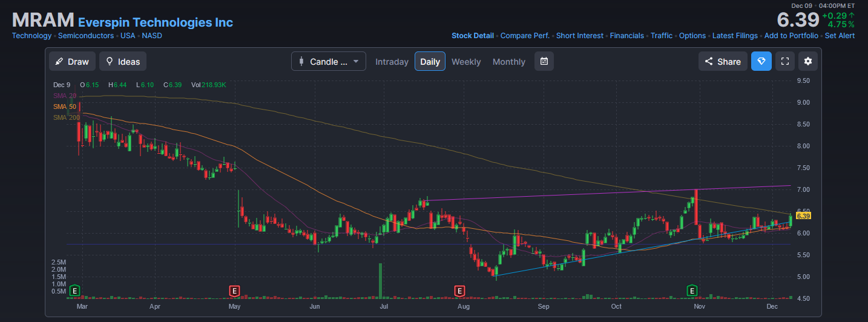Click the candlestick icon in chart type selector
The image size is (868, 322).
click(x=301, y=61)
